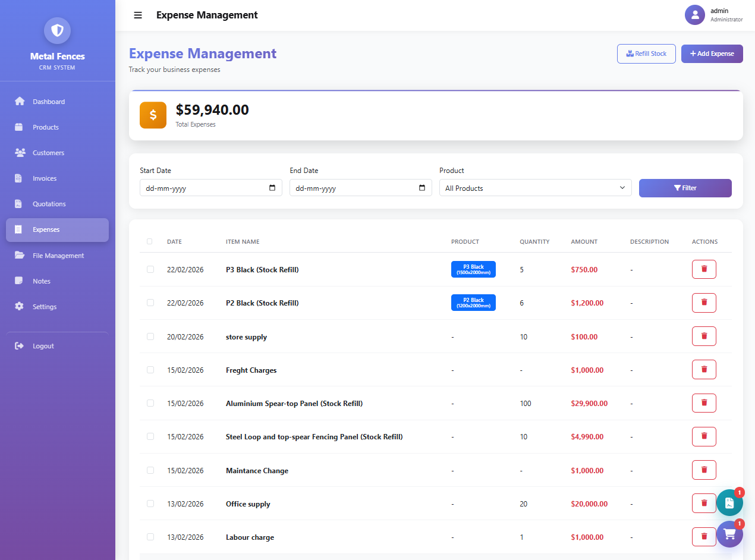755x560 pixels.
Task: Check the select-all checkbox in table header
Action: click(x=150, y=241)
